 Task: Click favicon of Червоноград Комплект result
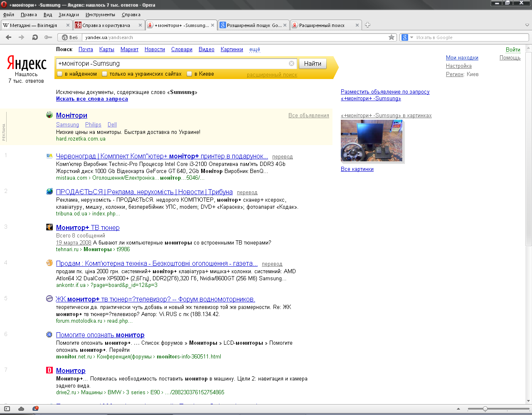click(x=49, y=156)
